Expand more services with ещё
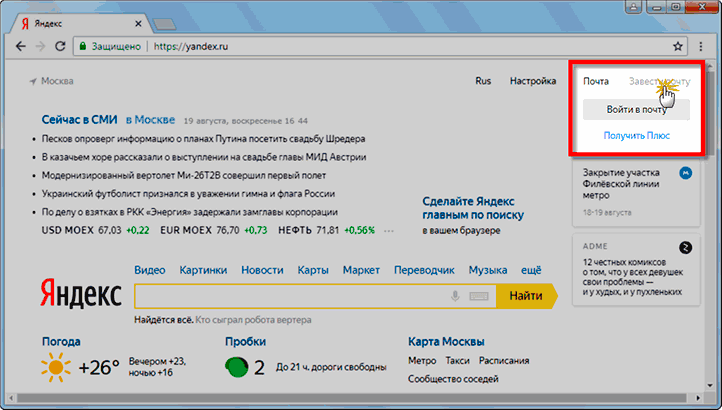Viewport: 722px width, 410px height. coord(531,270)
